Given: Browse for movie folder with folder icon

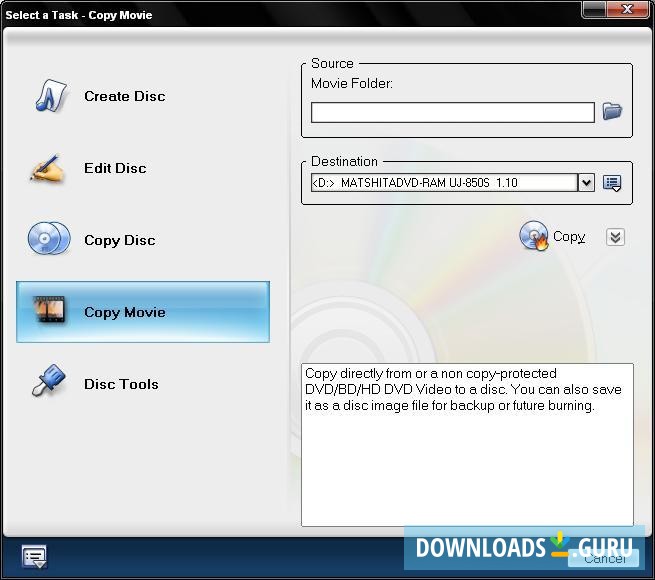Looking at the screenshot, I should coord(612,111).
